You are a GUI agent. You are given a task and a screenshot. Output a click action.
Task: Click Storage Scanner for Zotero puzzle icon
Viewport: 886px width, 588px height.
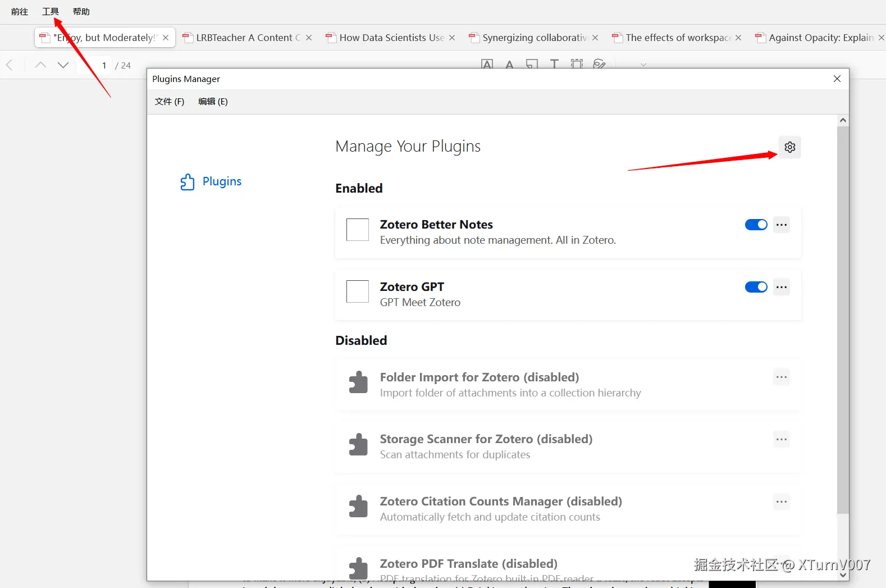point(358,444)
